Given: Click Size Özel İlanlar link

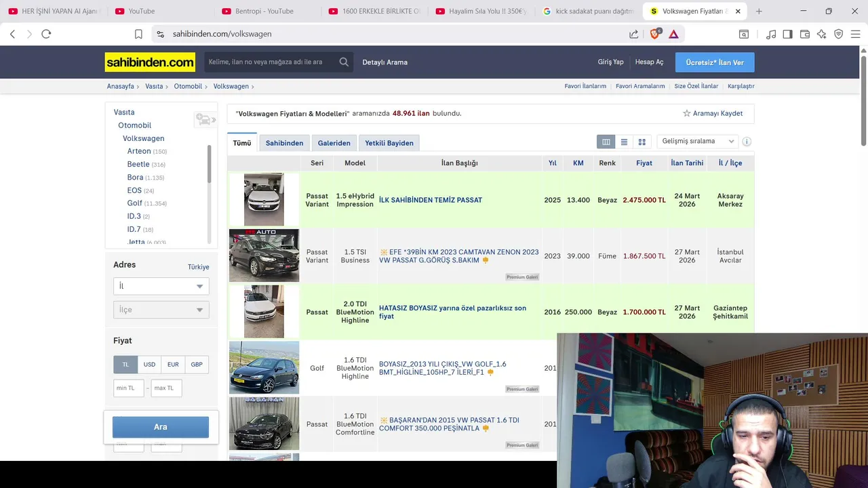Looking at the screenshot, I should 696,86.
